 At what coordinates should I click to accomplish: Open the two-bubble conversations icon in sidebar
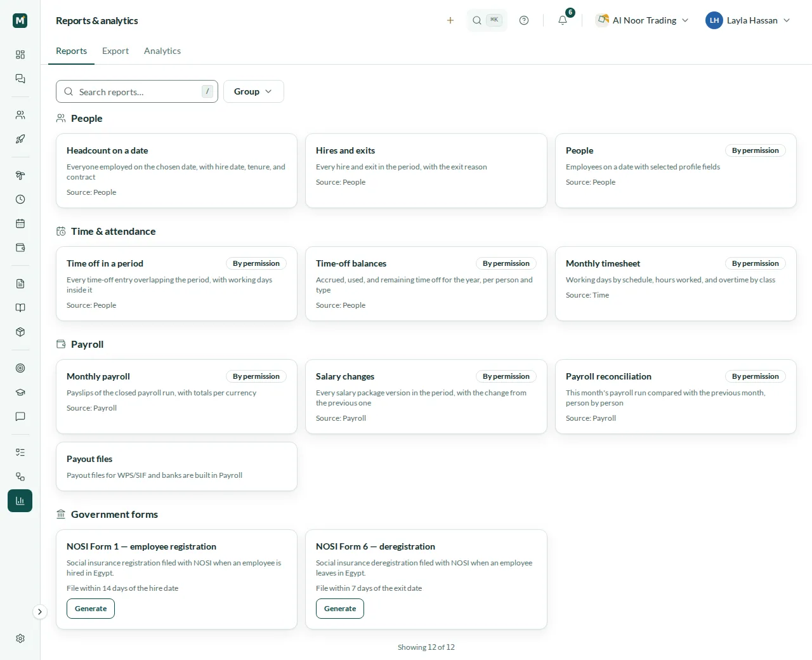click(20, 79)
